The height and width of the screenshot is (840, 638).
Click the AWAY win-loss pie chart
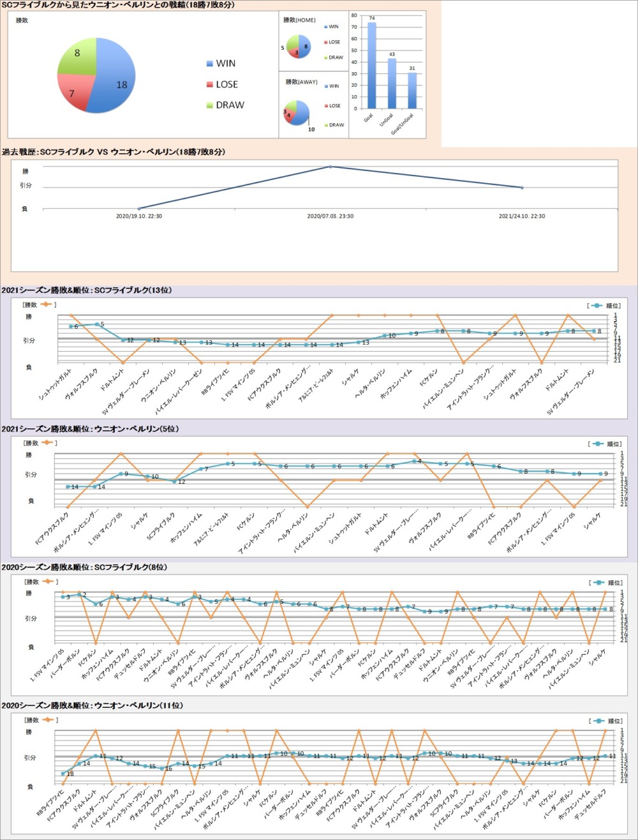(x=297, y=112)
